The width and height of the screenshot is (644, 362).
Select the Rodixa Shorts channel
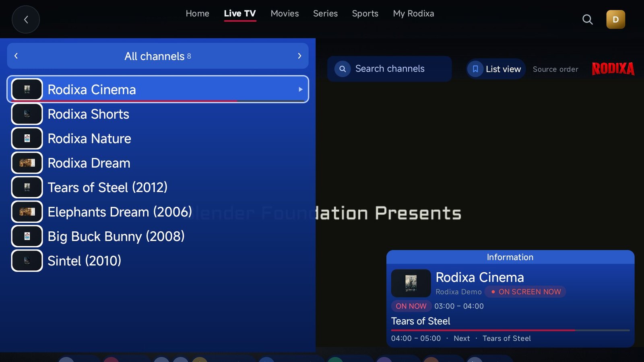point(158,114)
